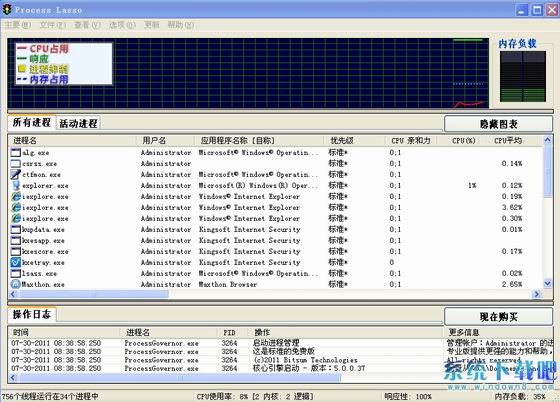Select the kxetray.exe process name
Image resolution: width=560 pixels, height=402 pixels.
pyautogui.click(x=43, y=262)
